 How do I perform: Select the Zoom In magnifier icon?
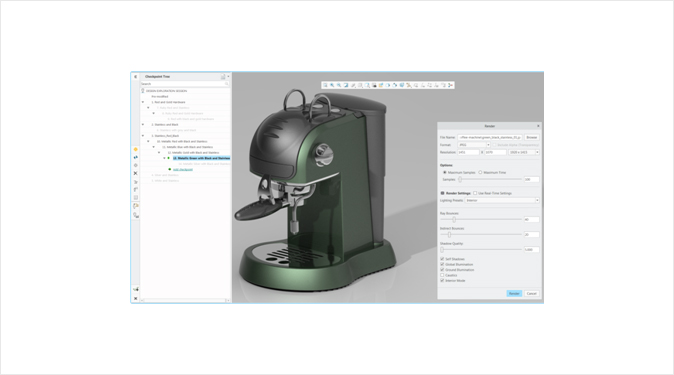tap(332, 85)
